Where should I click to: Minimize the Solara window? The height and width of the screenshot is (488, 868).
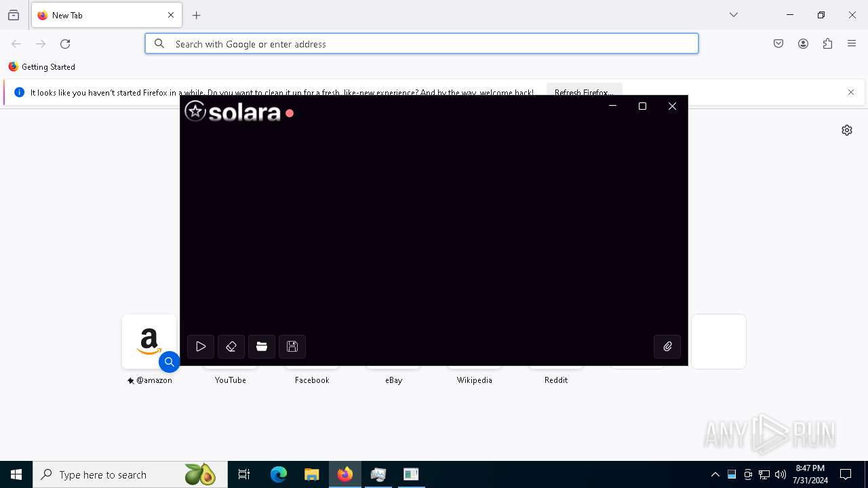(612, 106)
